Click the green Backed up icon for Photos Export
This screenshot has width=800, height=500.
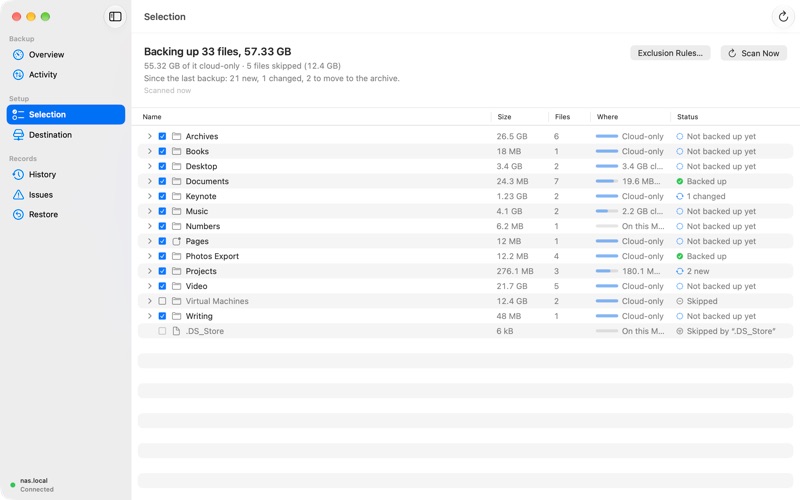click(x=680, y=256)
